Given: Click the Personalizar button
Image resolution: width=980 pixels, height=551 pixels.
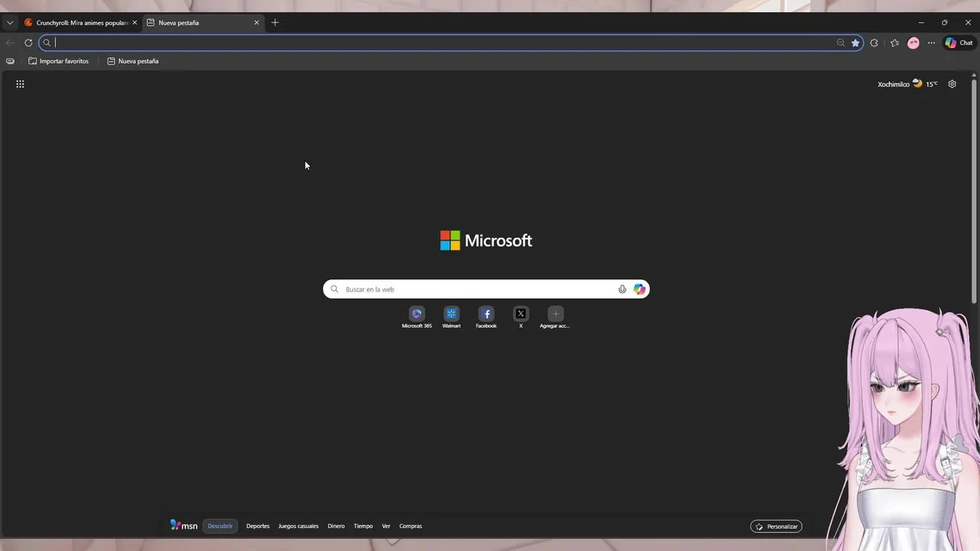Looking at the screenshot, I should point(776,527).
